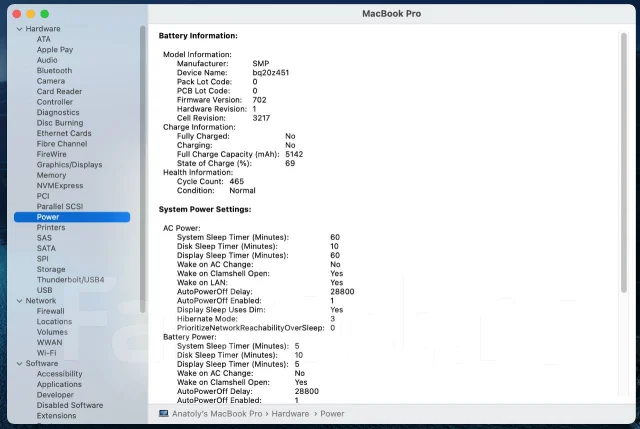Open Printers info

(x=51, y=227)
